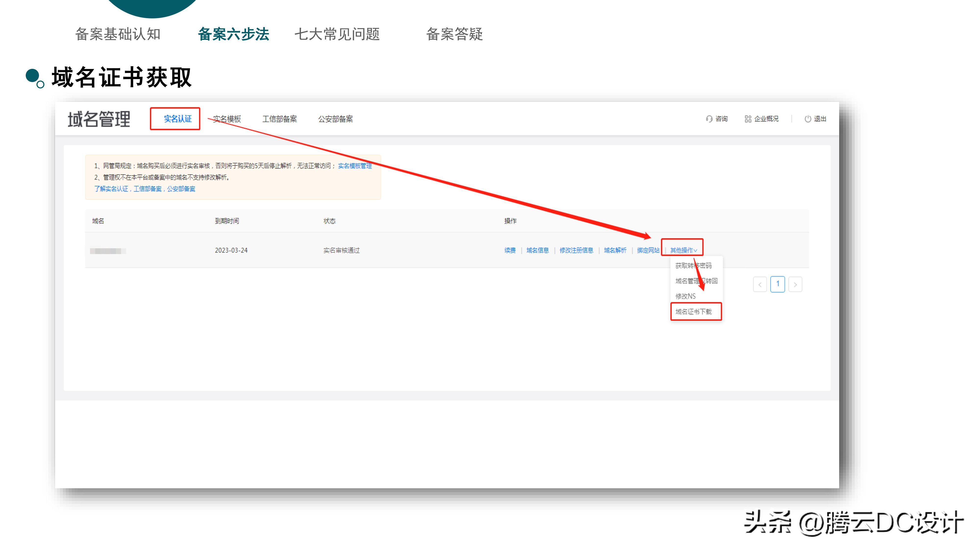
Task: Select page 1 in the pagination control
Action: coord(778,284)
